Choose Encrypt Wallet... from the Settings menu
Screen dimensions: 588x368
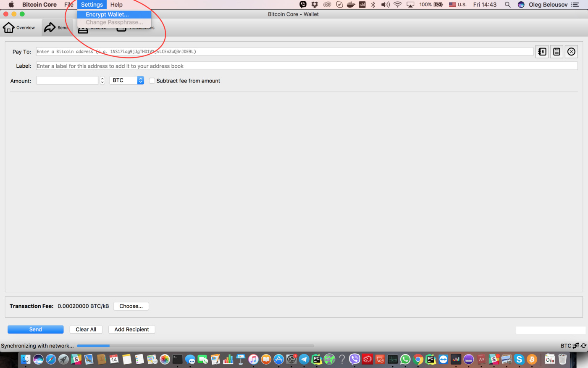114,14
